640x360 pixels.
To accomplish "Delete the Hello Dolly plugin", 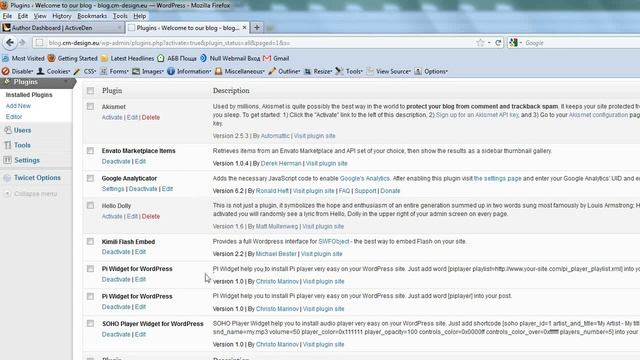I will (x=151, y=216).
